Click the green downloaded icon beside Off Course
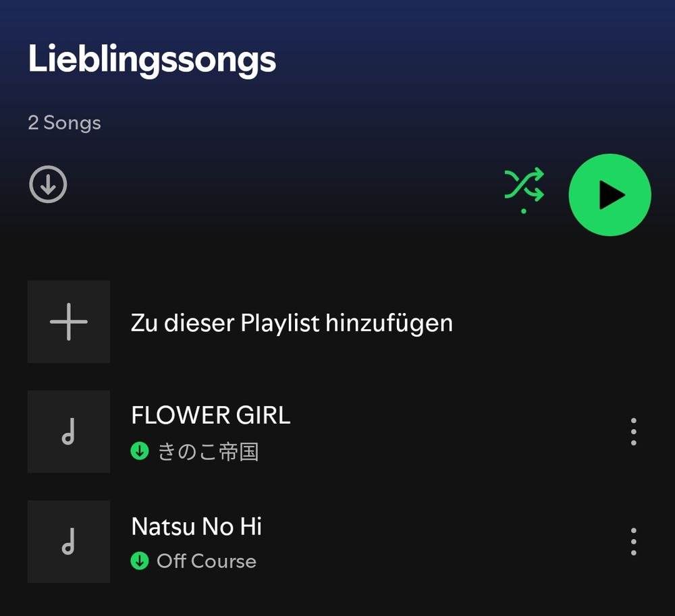Screen dimensions: 675x616 click(140, 561)
